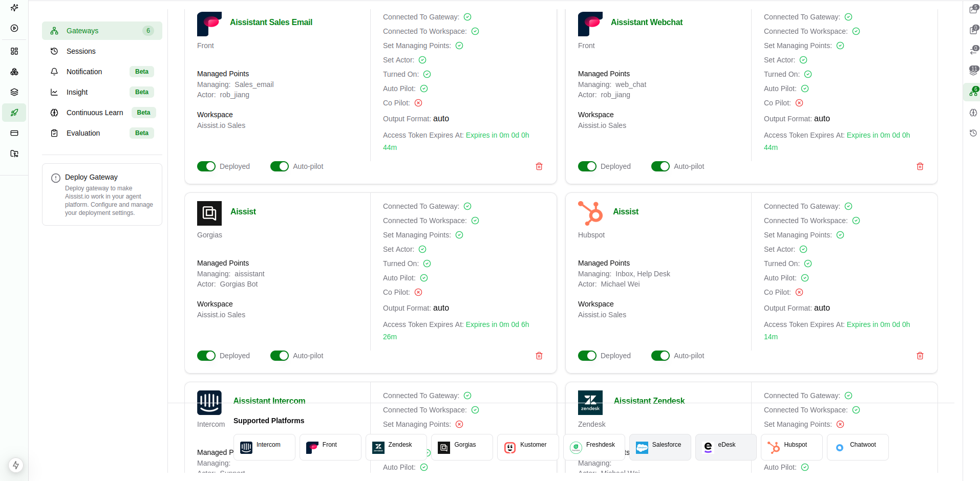Image resolution: width=980 pixels, height=481 pixels.
Task: Click the Zendesk supported platform tile
Action: [395, 447]
